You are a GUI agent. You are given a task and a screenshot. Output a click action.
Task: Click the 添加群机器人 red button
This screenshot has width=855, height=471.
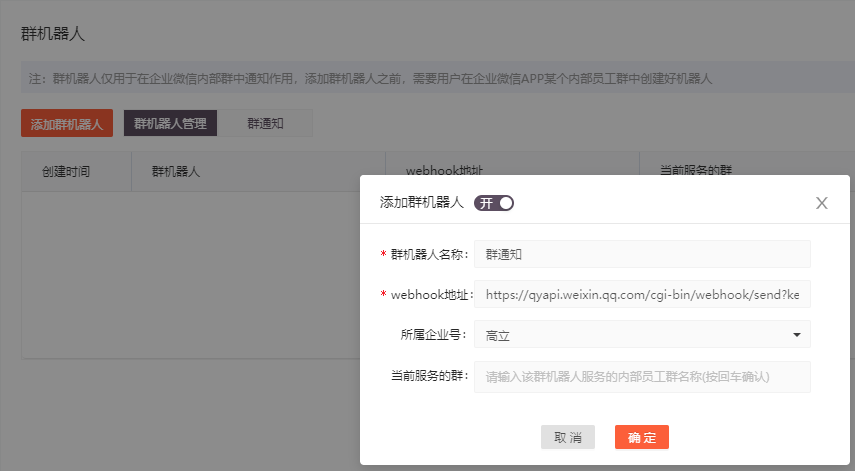point(67,123)
